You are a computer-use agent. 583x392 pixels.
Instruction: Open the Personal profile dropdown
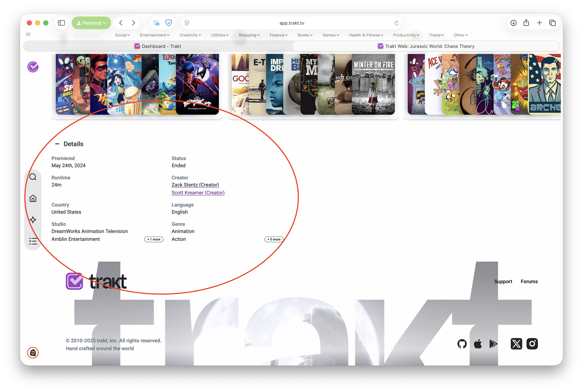coord(91,23)
